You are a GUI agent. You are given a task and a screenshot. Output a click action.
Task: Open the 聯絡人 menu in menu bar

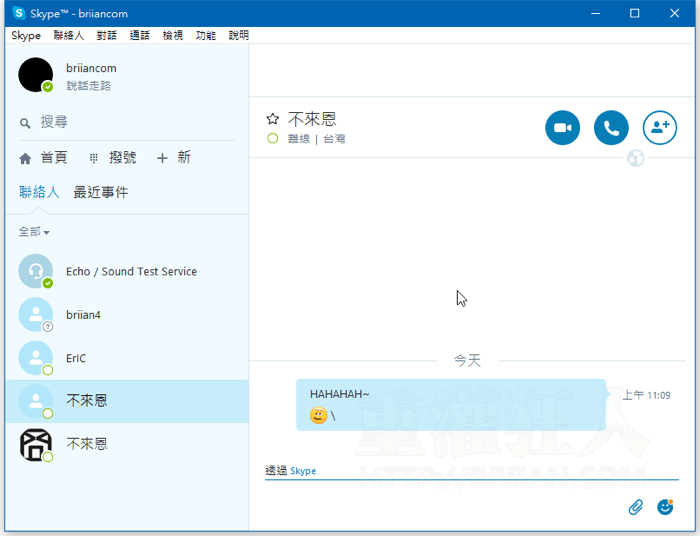pos(69,35)
